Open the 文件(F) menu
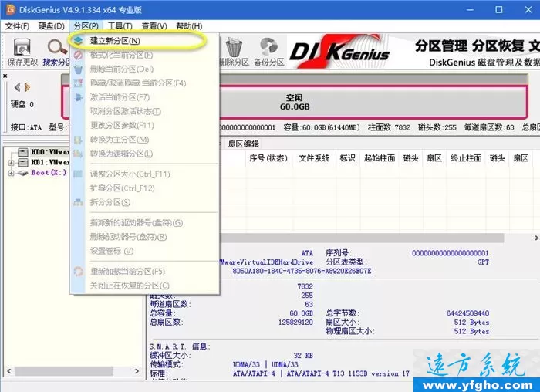Screen dimensions: 540x392 pyautogui.click(x=17, y=26)
